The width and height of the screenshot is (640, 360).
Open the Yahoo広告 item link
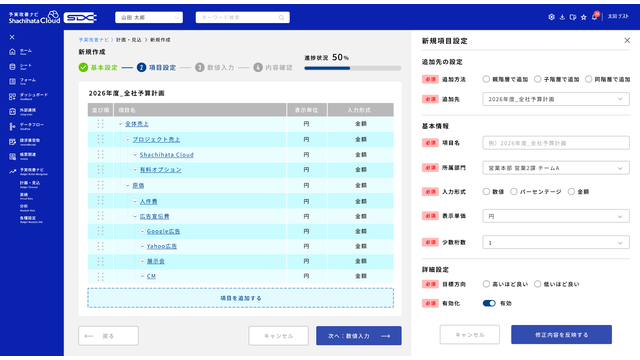click(x=162, y=246)
